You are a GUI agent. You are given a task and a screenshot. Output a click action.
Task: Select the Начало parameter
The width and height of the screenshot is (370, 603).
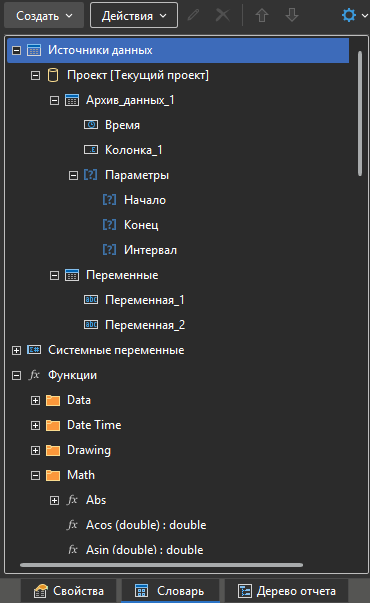(x=145, y=200)
